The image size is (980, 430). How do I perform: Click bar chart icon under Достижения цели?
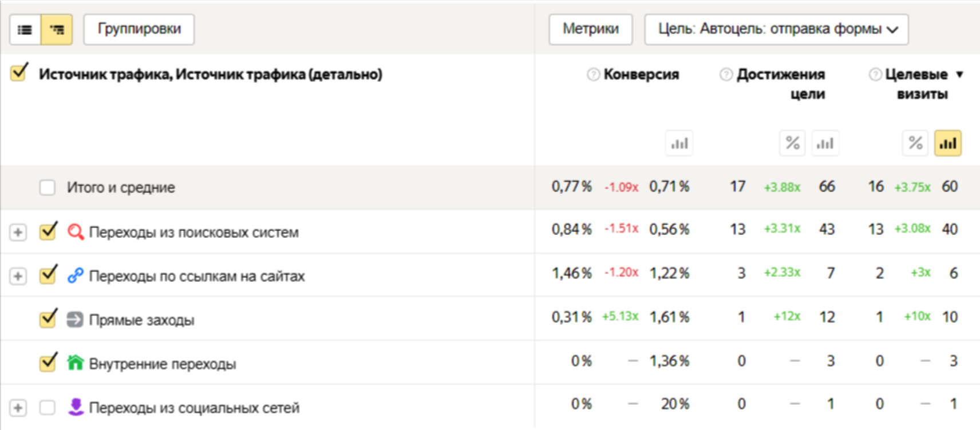pyautogui.click(x=825, y=144)
